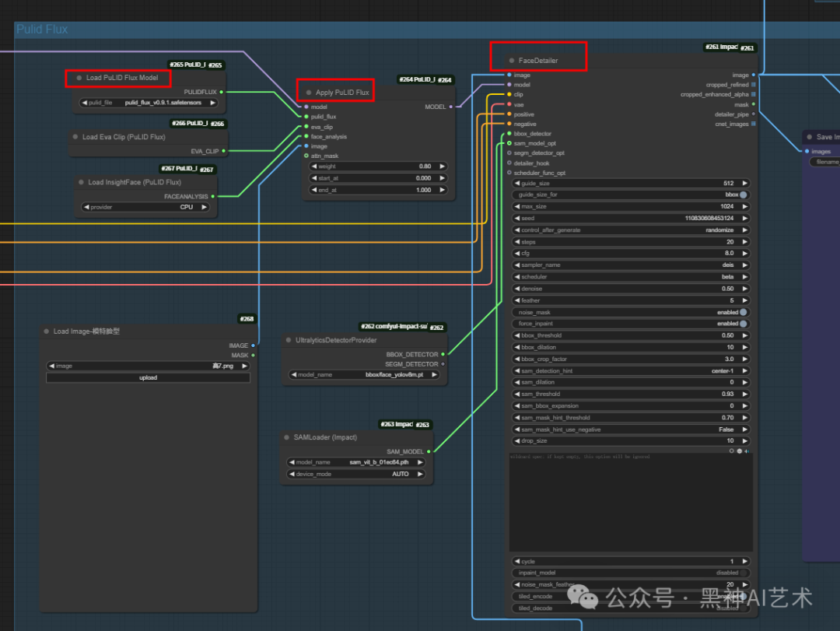
Task: Collapse the Apply PuLID Flux node dot
Action: [x=309, y=93]
